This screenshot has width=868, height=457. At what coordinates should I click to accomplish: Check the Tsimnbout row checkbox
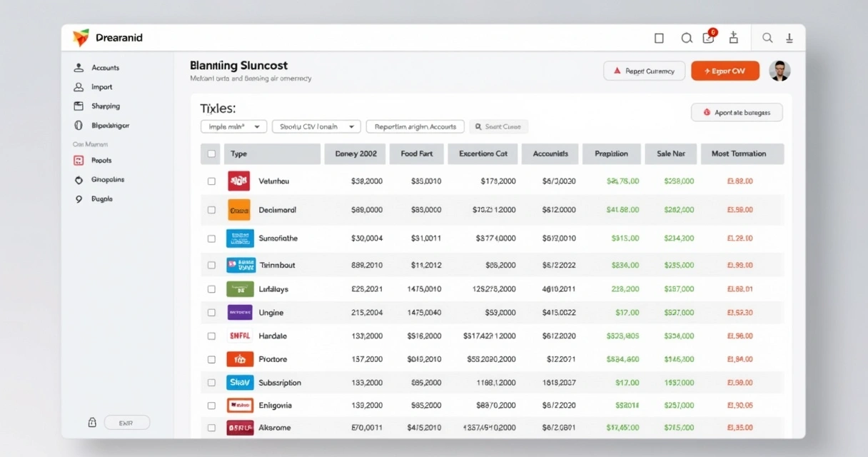(211, 265)
